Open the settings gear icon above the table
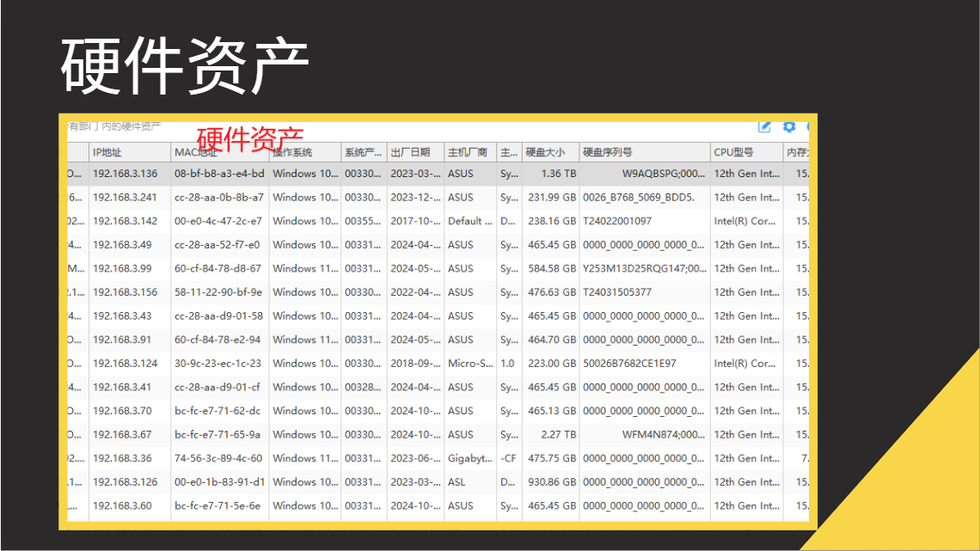This screenshot has height=551, width=980. click(789, 127)
